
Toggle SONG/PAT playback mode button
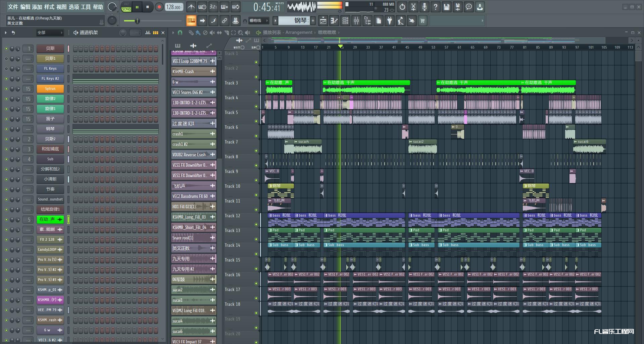127,7
